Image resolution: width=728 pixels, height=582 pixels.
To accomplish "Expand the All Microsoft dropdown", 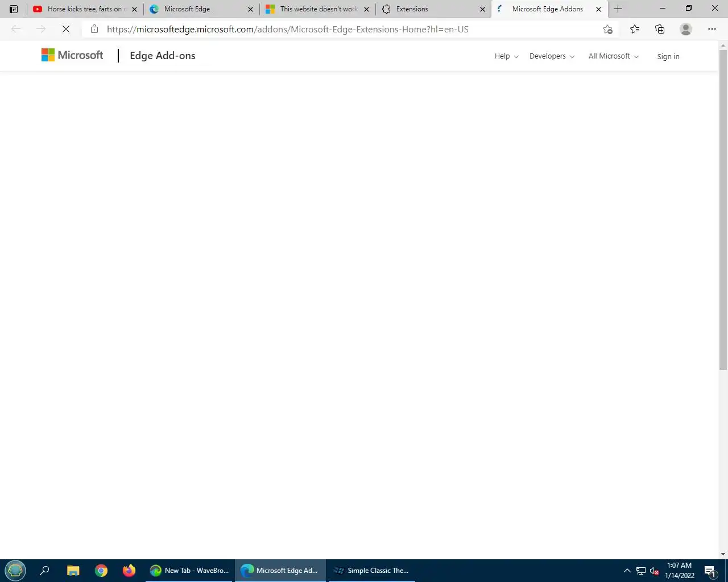I will 614,56.
